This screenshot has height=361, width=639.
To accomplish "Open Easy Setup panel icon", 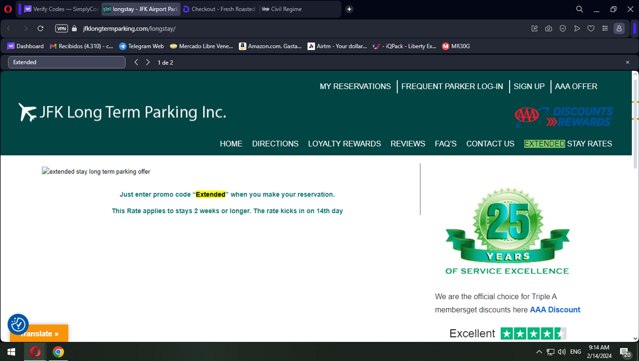I will point(605,29).
